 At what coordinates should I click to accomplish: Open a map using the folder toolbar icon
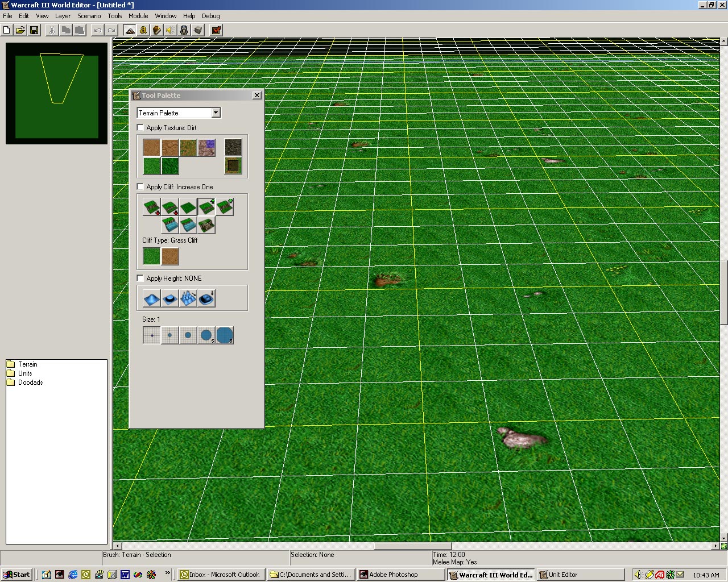click(20, 30)
